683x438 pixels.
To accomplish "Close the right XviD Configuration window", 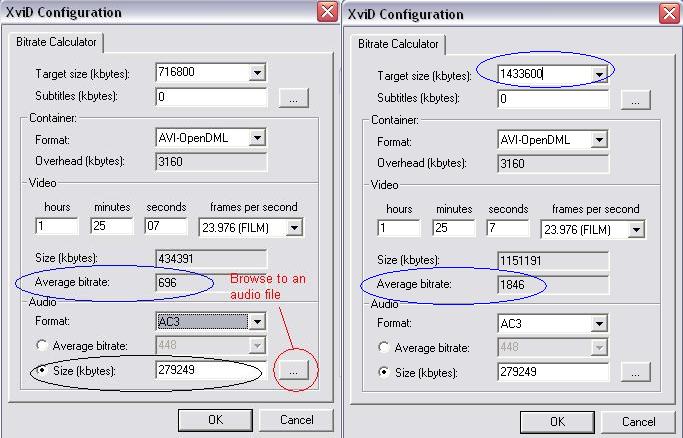I will pos(669,13).
